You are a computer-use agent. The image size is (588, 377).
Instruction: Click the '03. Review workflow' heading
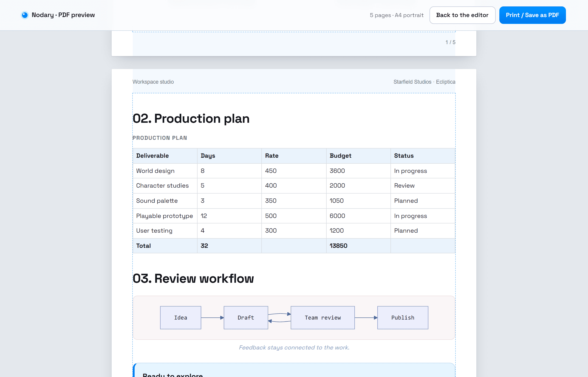(193, 279)
